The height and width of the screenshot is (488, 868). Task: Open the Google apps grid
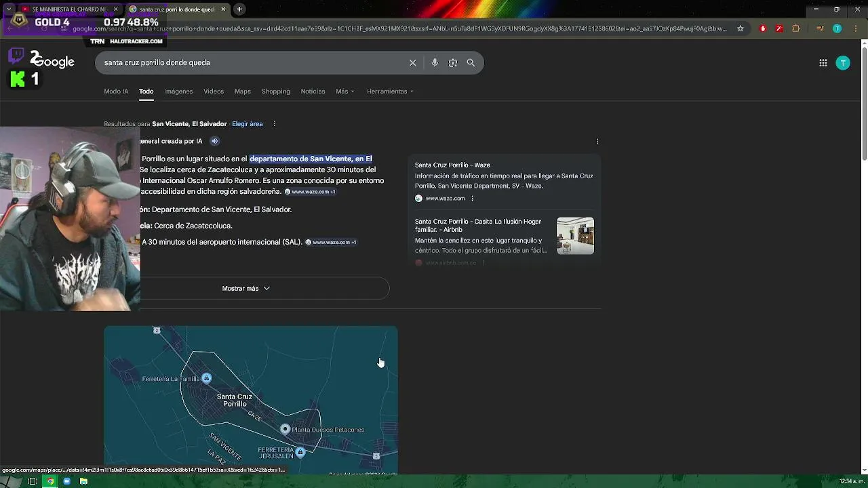click(x=823, y=63)
